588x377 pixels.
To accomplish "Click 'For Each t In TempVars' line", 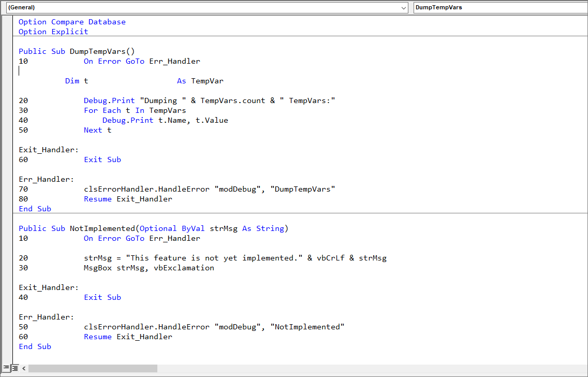I will click(x=135, y=110).
